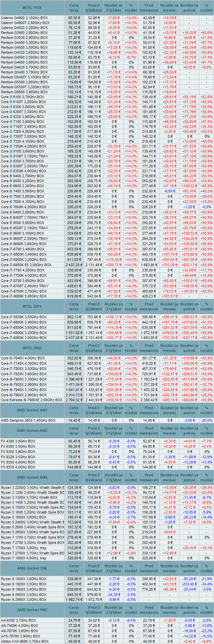Click Pred mesiacom header in INTEL 2011 section
214x644 pixels.
point(149,307)
